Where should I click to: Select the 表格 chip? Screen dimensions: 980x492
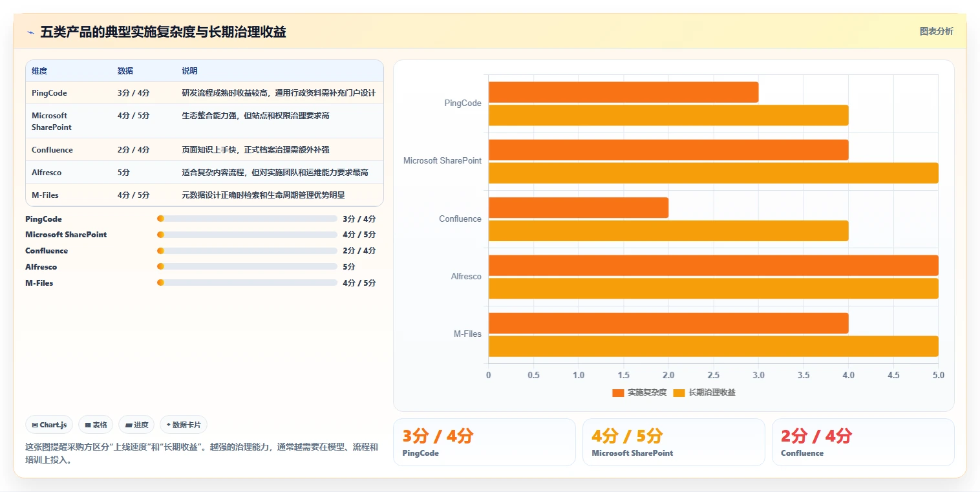pyautogui.click(x=96, y=425)
